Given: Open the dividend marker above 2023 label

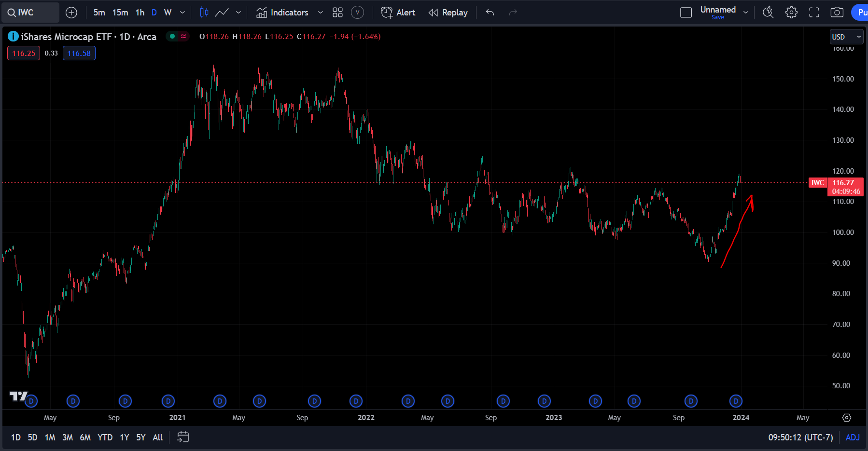Looking at the screenshot, I should pyautogui.click(x=544, y=401).
